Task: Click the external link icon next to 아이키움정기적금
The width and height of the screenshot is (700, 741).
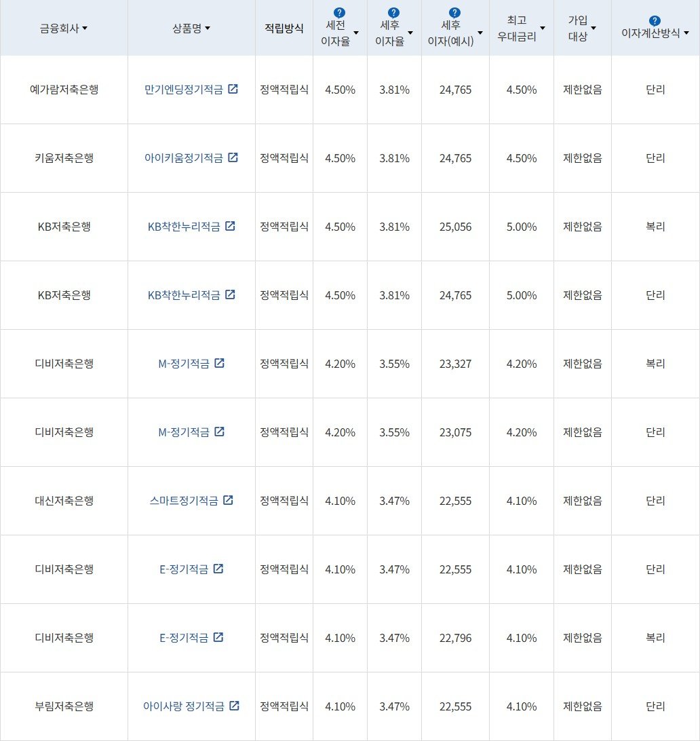Action: click(233, 157)
